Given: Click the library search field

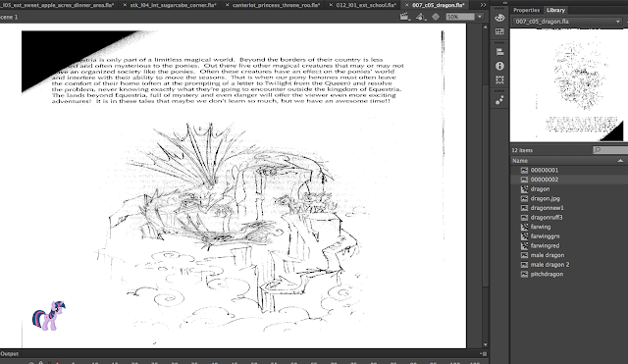Looking at the screenshot, I should (610, 150).
